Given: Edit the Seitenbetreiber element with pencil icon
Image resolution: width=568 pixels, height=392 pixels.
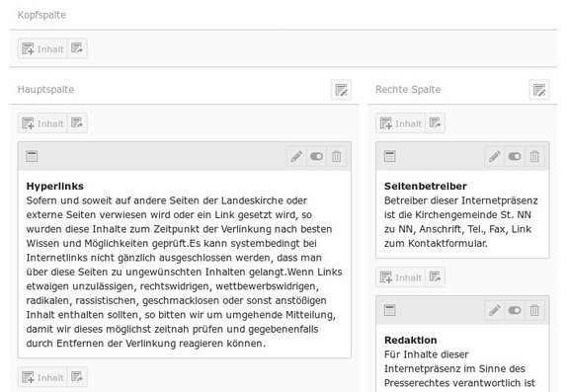Looking at the screenshot, I should pos(495,156).
